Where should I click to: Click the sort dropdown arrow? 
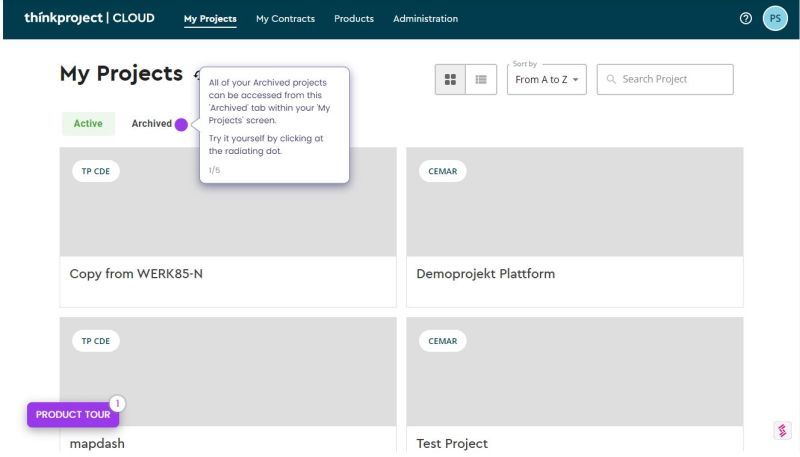(x=576, y=80)
